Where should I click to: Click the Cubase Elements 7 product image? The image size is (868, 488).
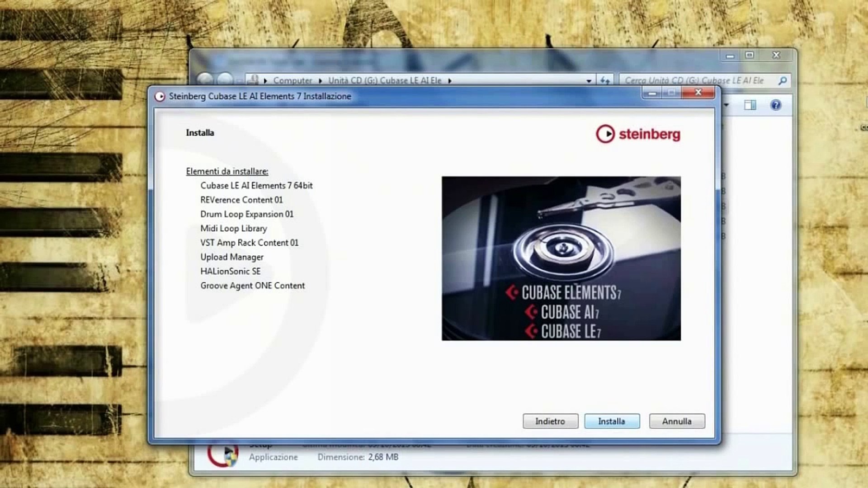561,258
